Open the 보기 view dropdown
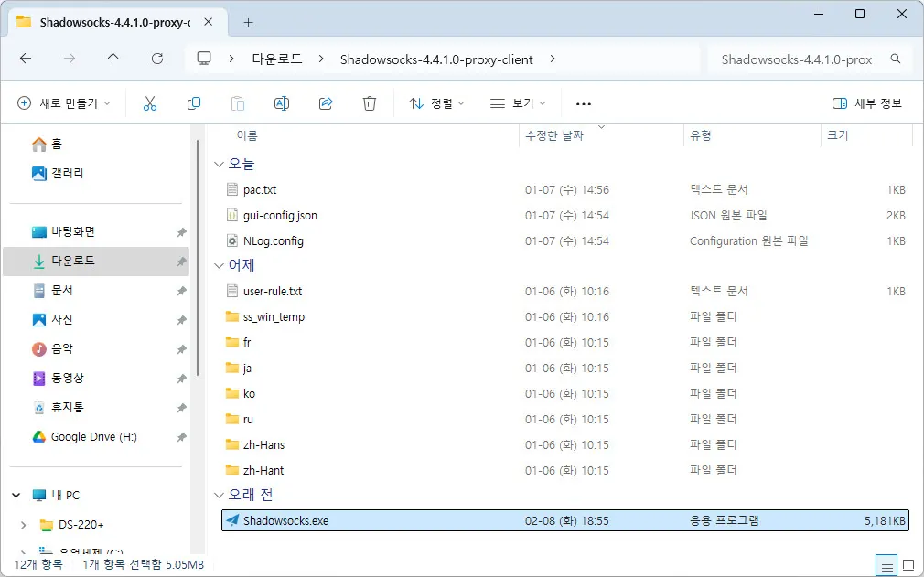Viewport: 924px width, 577px height. tap(518, 103)
